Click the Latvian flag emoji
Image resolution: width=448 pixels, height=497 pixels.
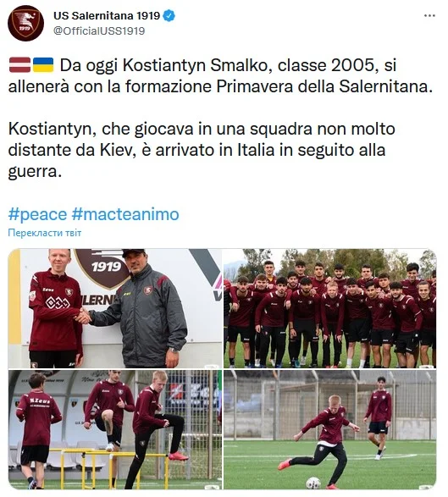click(x=19, y=65)
